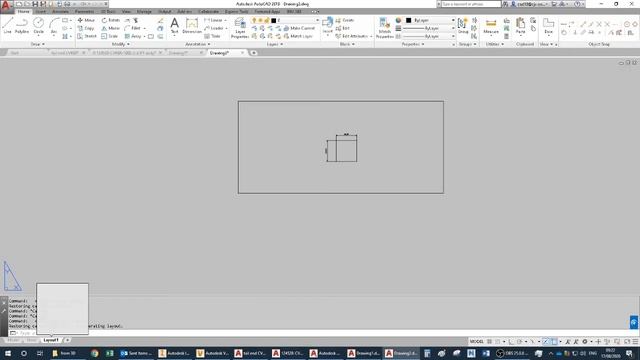640x360 pixels.
Task: Click the Fillet tool
Action: pos(133,28)
